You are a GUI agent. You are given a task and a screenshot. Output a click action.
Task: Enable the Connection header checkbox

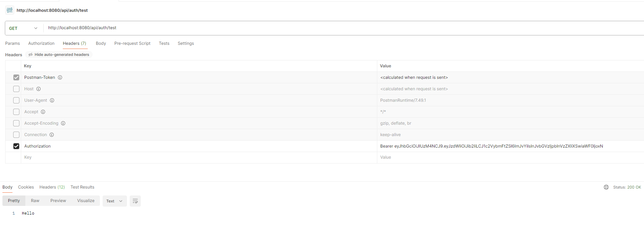(16, 135)
